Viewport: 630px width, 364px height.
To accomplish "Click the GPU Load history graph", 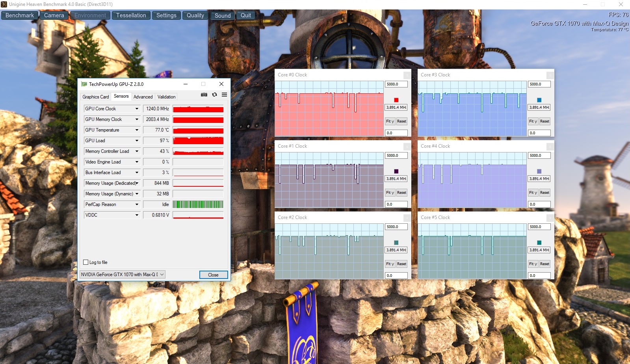I will click(198, 141).
